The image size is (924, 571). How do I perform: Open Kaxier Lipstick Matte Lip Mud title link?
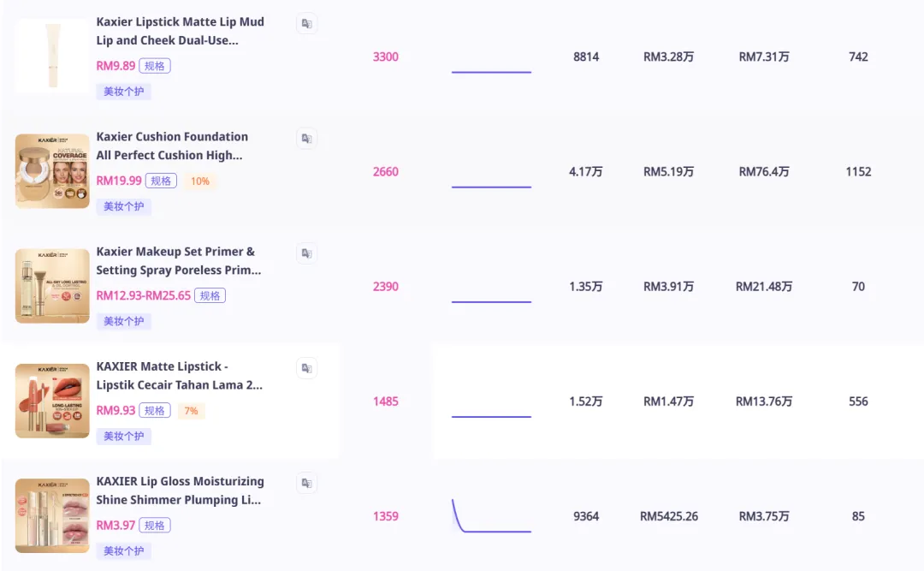[181, 31]
